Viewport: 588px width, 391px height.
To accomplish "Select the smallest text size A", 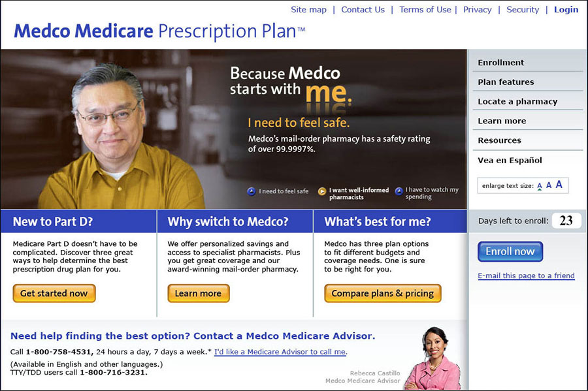I will point(539,186).
